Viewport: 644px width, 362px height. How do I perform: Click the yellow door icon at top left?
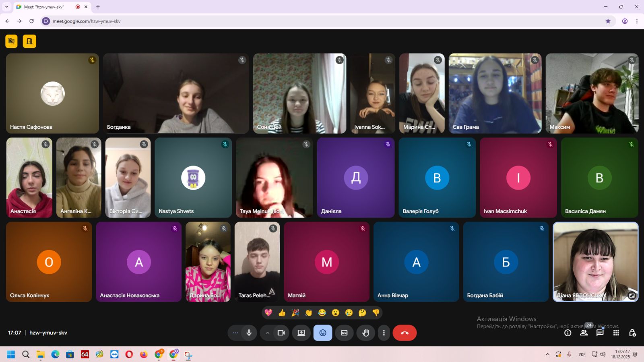pyautogui.click(x=29, y=41)
